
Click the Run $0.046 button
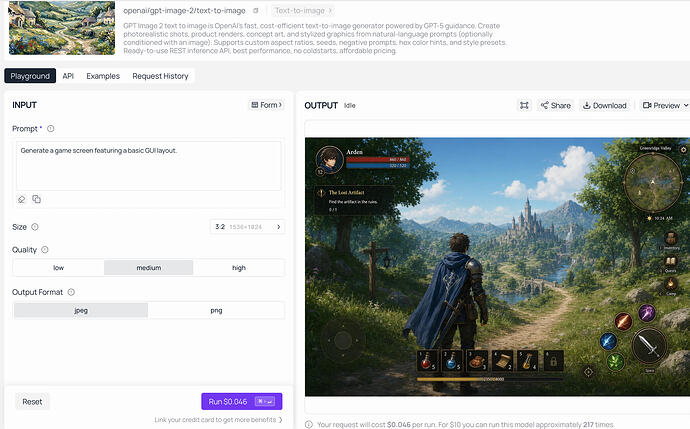[242, 401]
